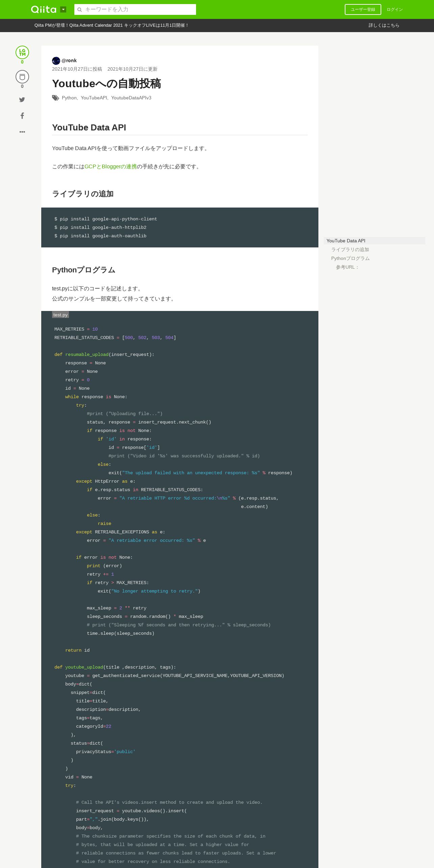Click the 2021年10月27日に更新 date text
This screenshot has width=434, height=868.
point(132,69)
